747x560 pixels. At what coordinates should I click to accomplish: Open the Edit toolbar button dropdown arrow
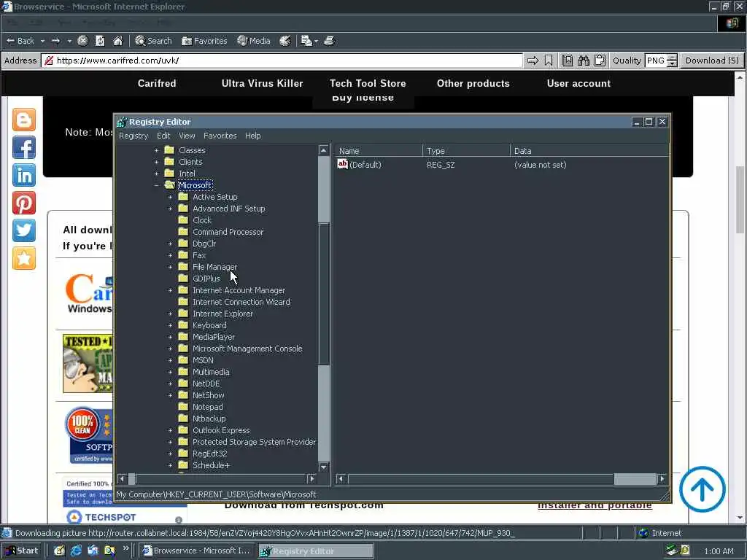pyautogui.click(x=317, y=41)
